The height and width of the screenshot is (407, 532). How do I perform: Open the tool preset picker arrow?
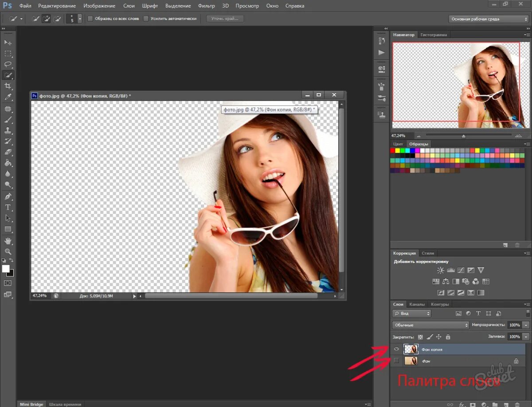(21, 19)
